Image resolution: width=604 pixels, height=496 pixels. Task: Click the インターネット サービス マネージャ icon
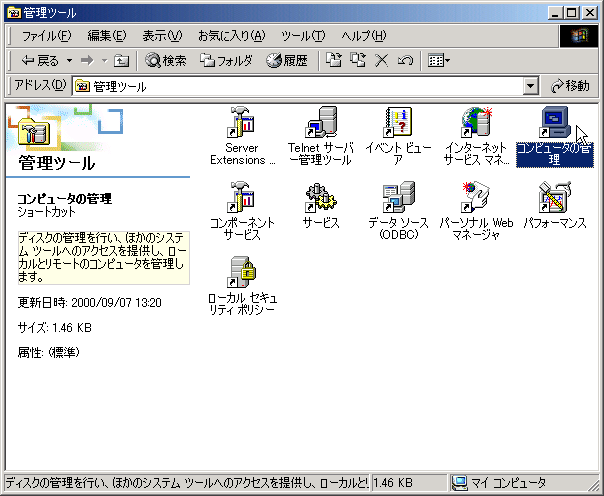tap(476, 123)
